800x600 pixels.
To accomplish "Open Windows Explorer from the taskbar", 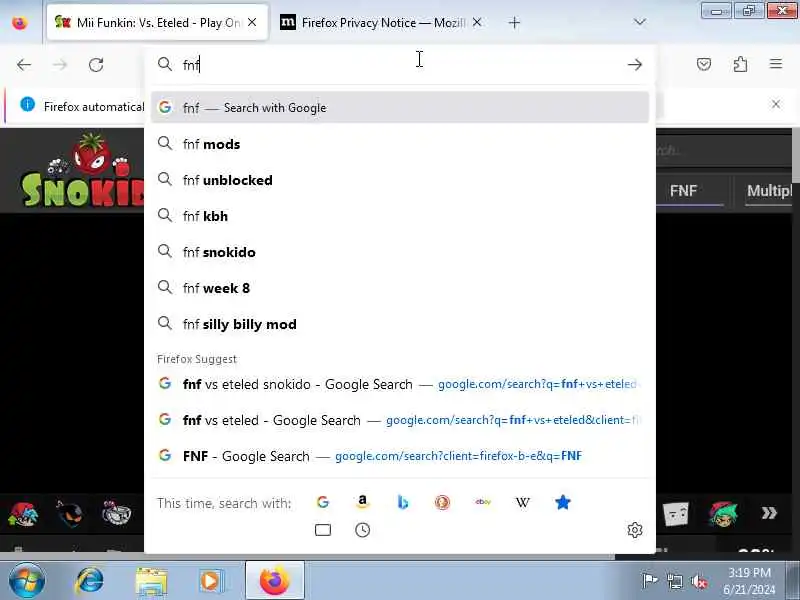I will (x=151, y=581).
